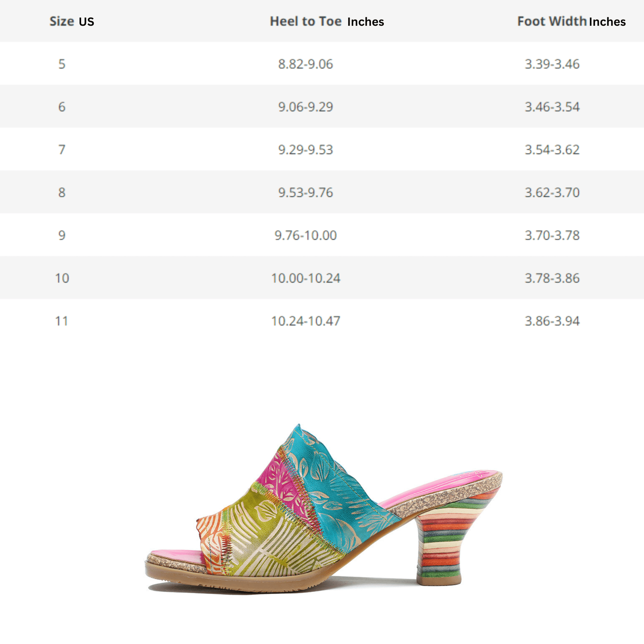Click the 8.82-9.06 heel to toe value
The width and height of the screenshot is (644, 644).
click(x=305, y=64)
